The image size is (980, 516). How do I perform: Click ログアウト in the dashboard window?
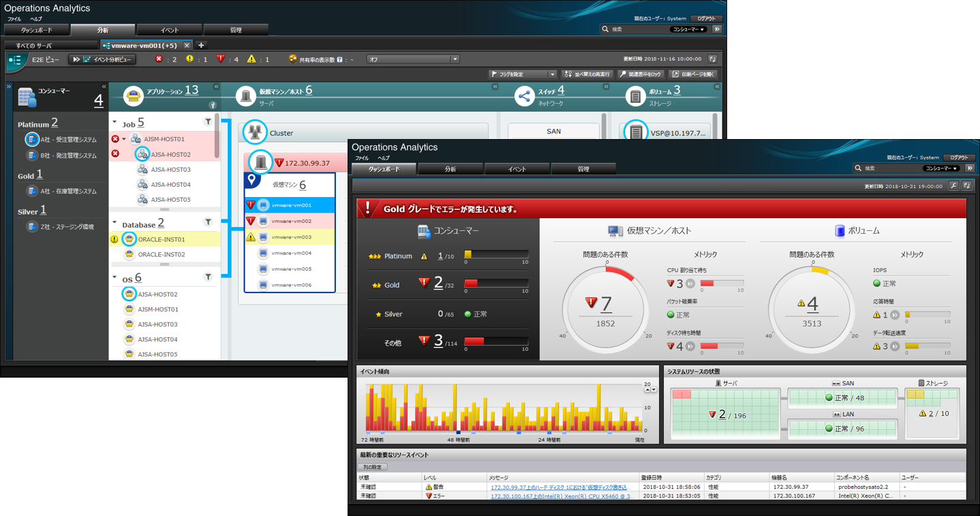tap(960, 157)
